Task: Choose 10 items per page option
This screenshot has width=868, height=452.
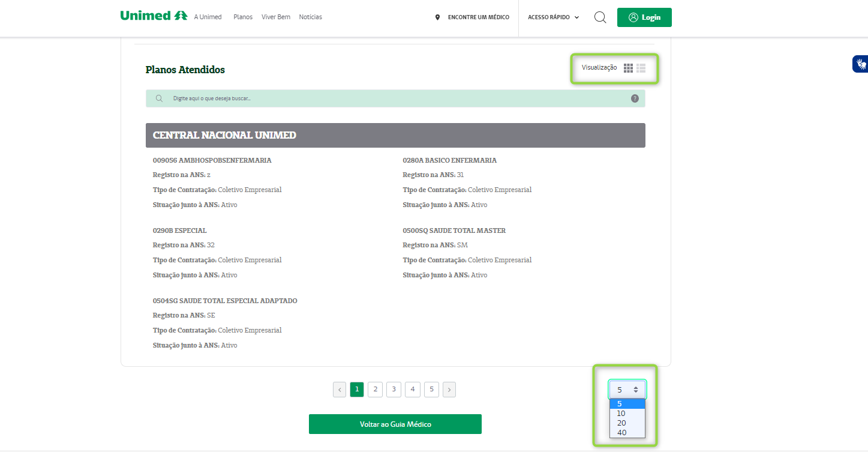Action: point(627,414)
